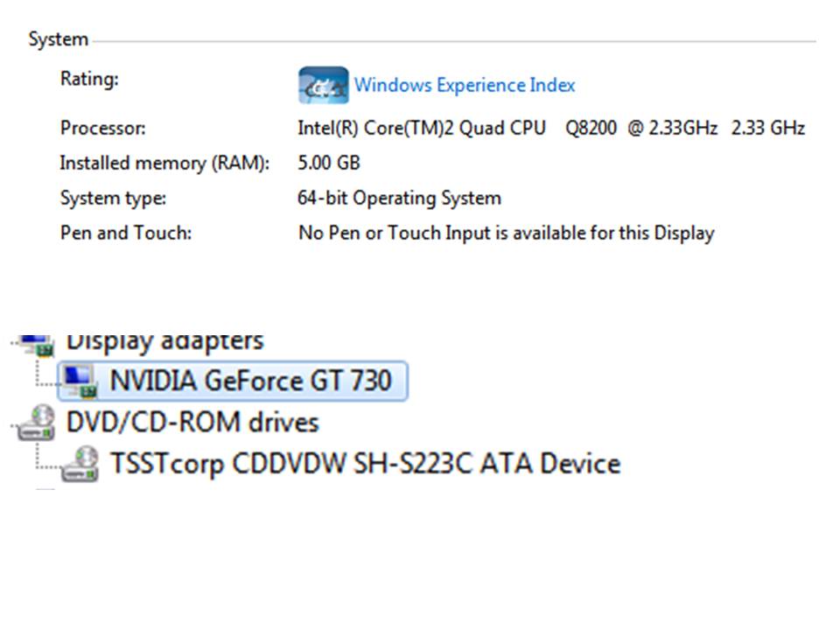The height and width of the screenshot is (630, 840).
Task: Click the No Pen or Touch Input text
Action: point(506,233)
